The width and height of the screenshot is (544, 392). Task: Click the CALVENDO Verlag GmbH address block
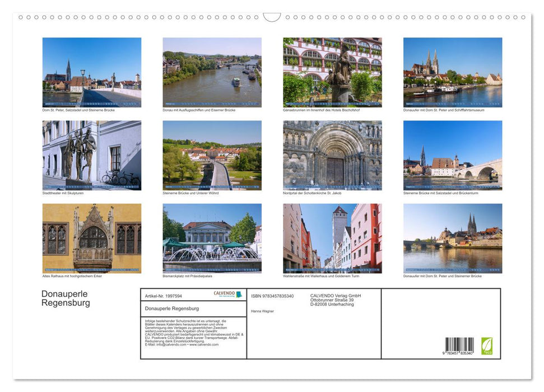pos(334,300)
